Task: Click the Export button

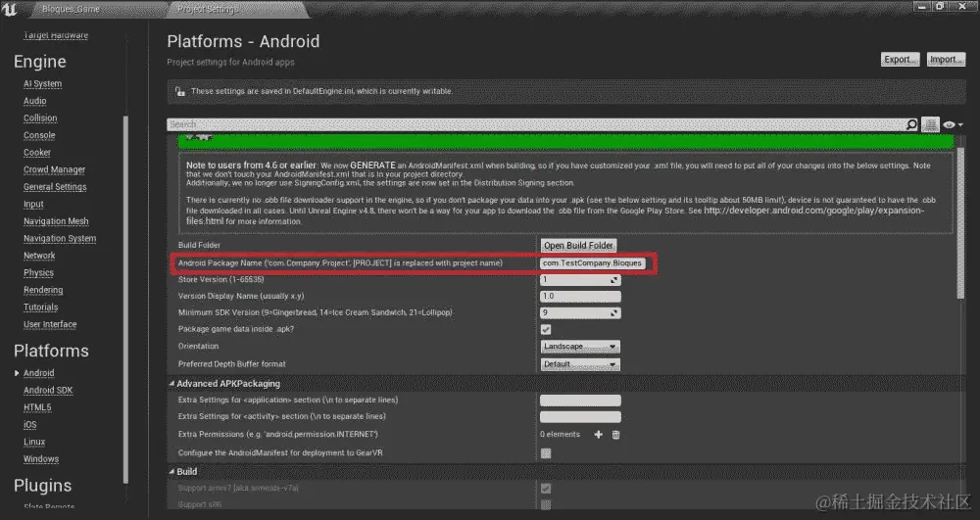Action: pyautogui.click(x=900, y=60)
